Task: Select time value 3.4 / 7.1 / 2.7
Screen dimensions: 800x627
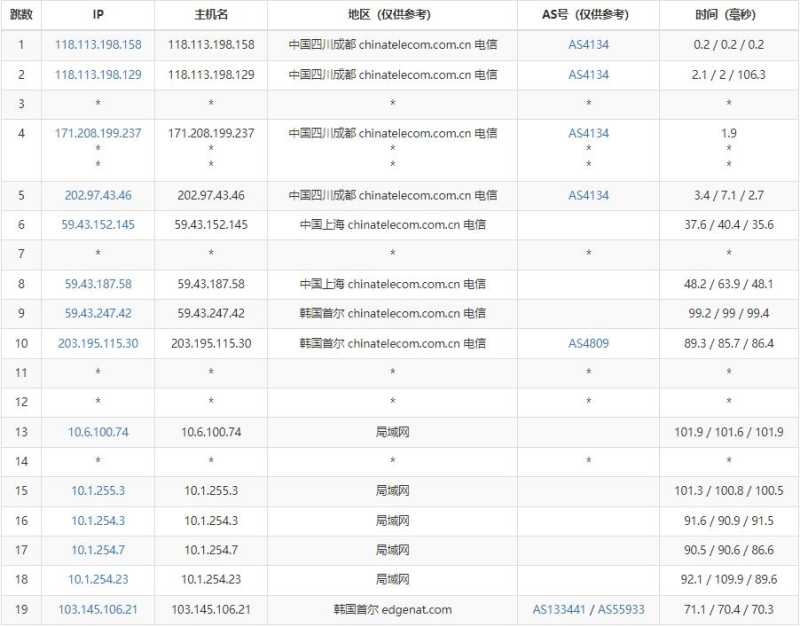Action: [729, 195]
